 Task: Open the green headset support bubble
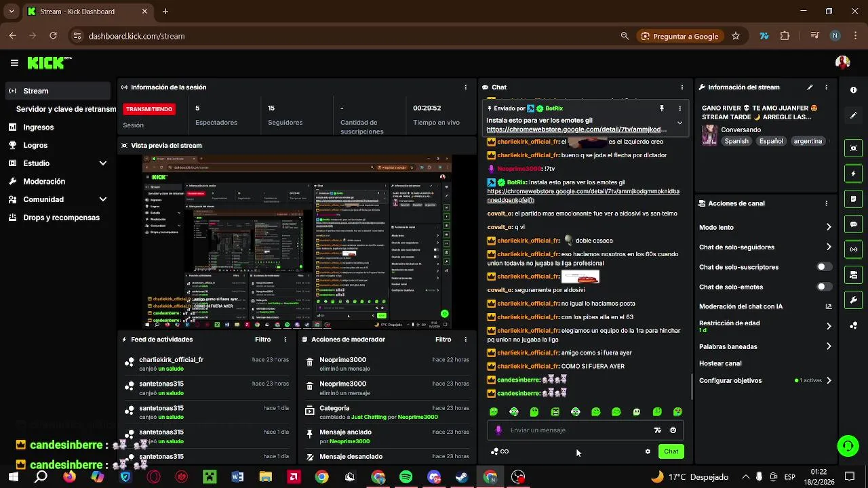(848, 445)
